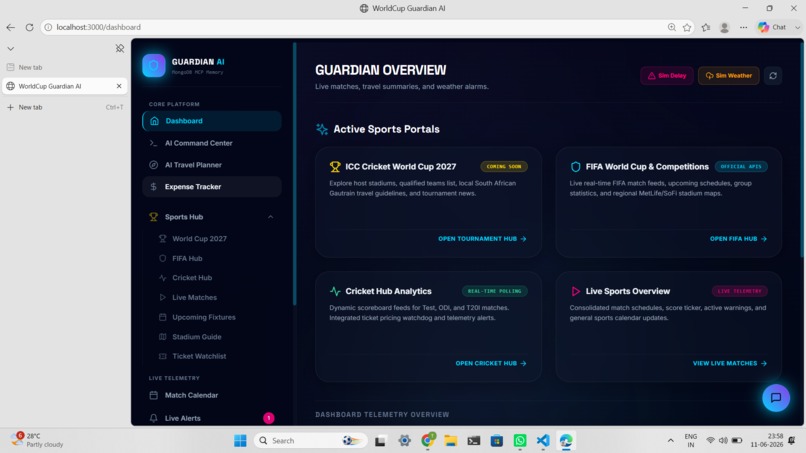Click the Official APIs badge
This screenshot has width=806, height=453.
(741, 167)
